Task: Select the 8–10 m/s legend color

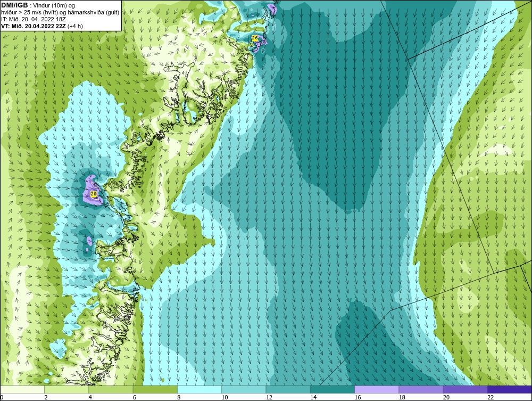Action: (x=199, y=389)
